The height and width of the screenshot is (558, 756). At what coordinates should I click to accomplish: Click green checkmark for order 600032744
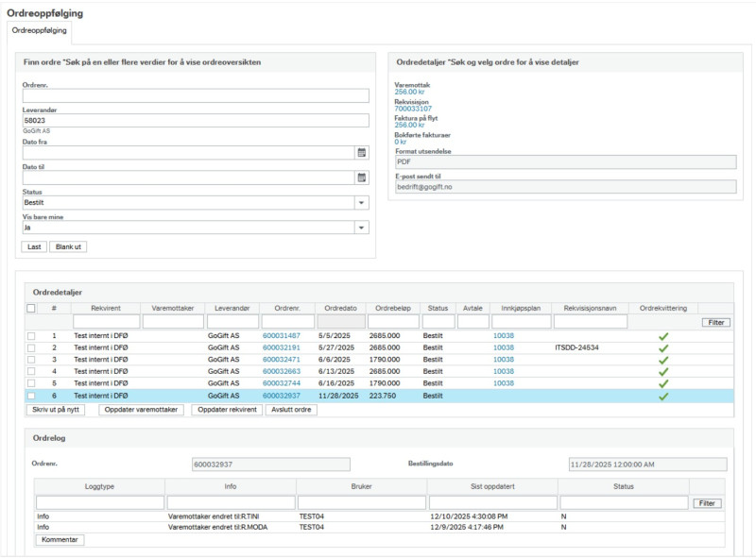663,383
